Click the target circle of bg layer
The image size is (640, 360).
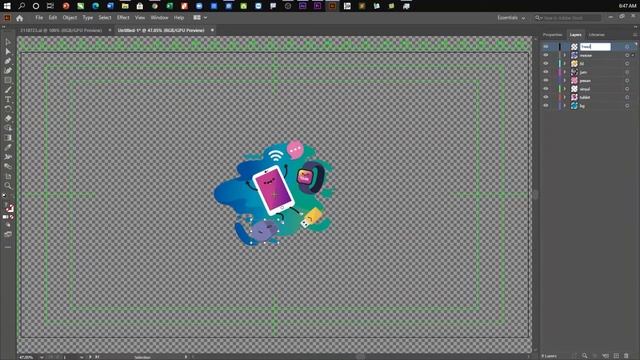pos(627,106)
